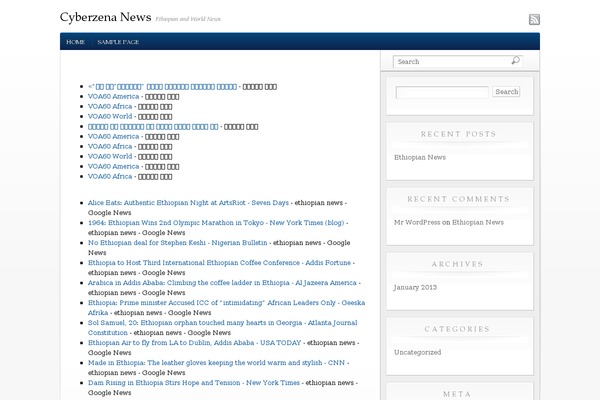Open the January 2013 archive
The width and height of the screenshot is (600, 400).
(x=415, y=287)
